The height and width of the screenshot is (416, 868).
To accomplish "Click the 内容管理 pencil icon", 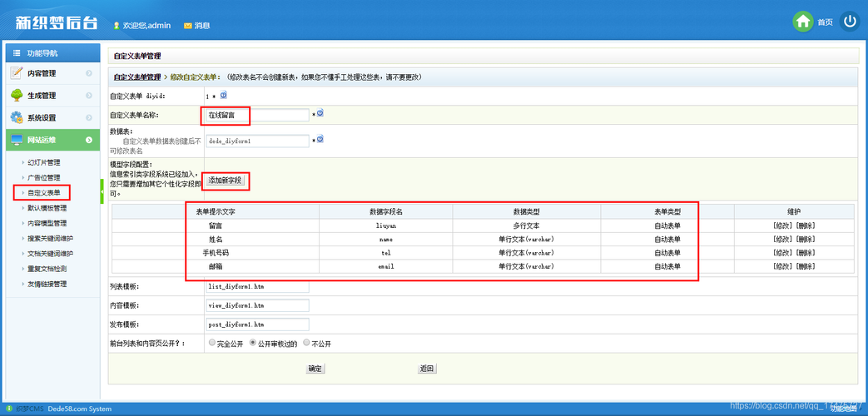I will pos(17,73).
